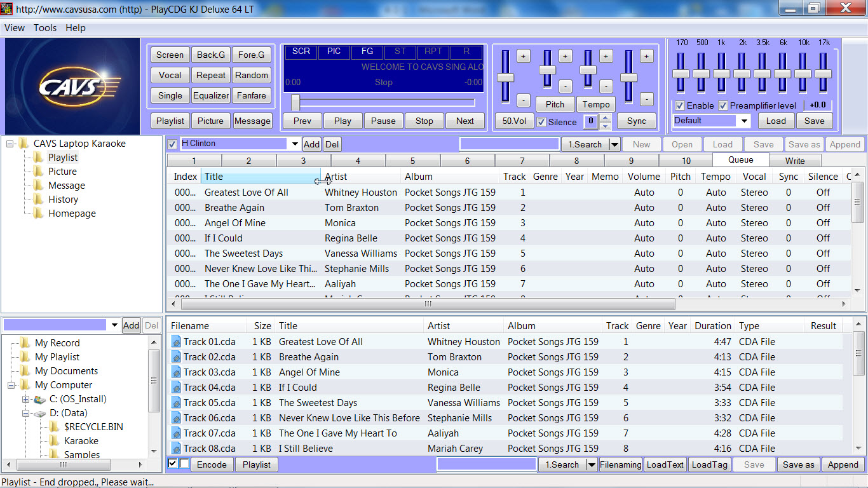Click the Track 07.cda file icon
Screen dimensions: 868x488
coord(176,433)
